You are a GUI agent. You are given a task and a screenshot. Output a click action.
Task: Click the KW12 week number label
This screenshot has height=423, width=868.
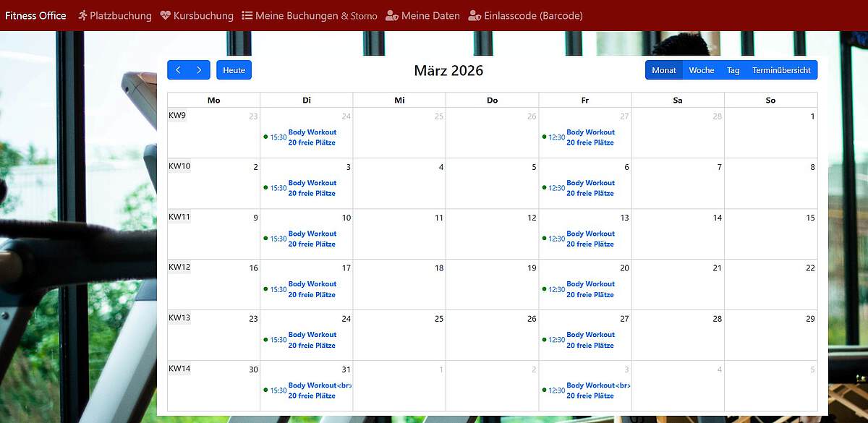(179, 267)
